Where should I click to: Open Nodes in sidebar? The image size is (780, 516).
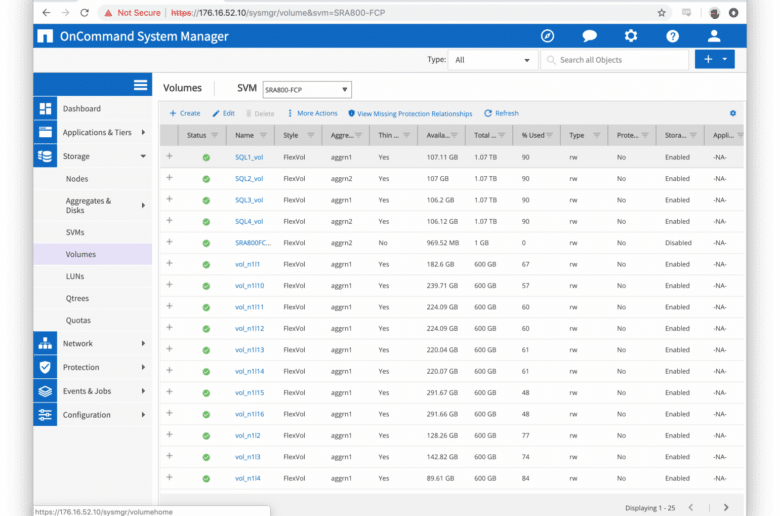[77, 179]
